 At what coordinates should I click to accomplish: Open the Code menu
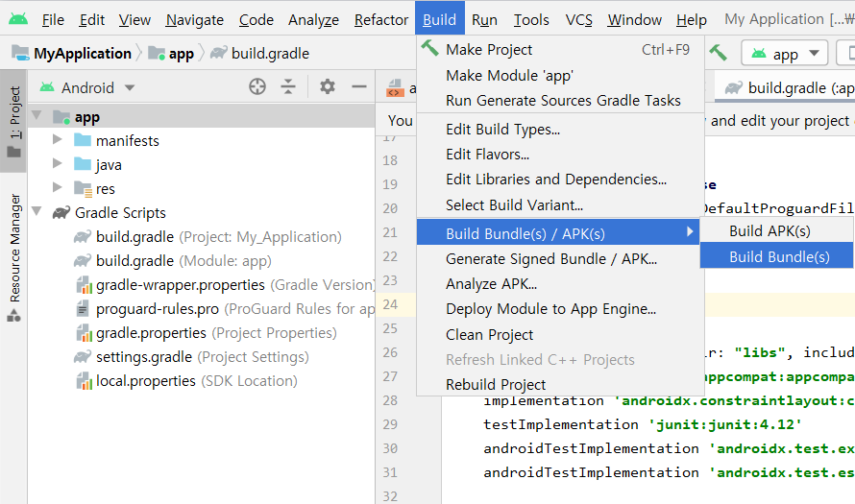pyautogui.click(x=256, y=20)
